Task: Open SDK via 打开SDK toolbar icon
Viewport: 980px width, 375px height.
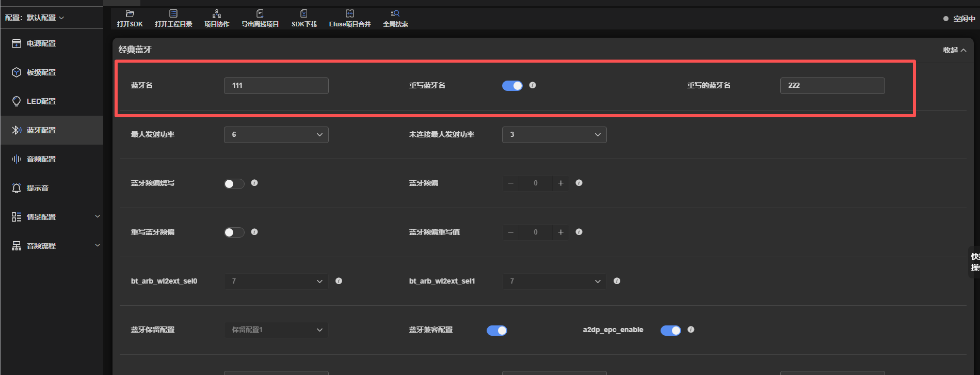Action: (130, 13)
